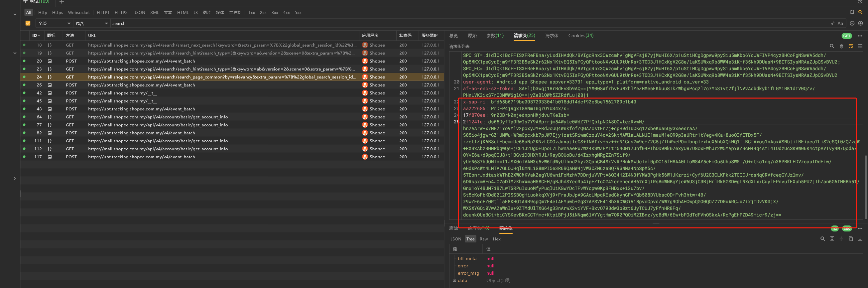Toggle the HTML content type filter

pos(183,13)
